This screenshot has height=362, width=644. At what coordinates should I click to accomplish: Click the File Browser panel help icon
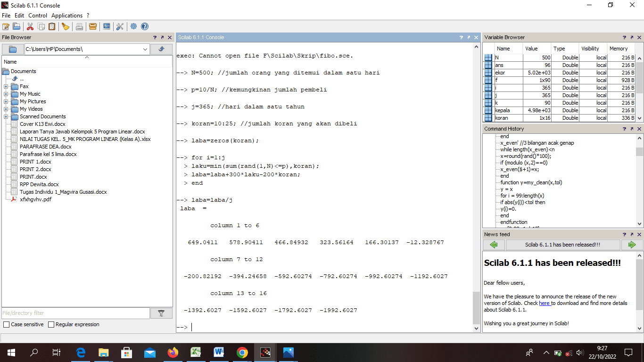coord(155,37)
